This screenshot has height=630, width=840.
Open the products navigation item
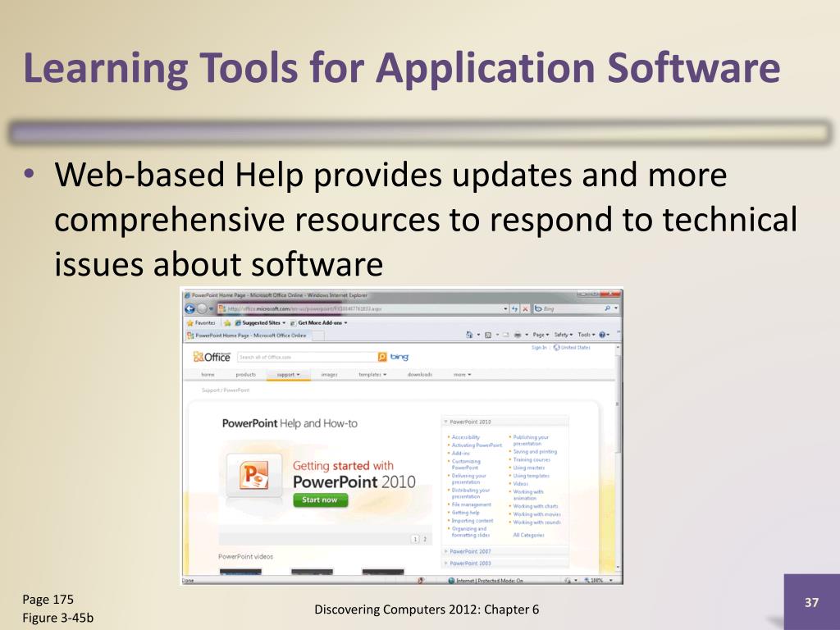(246, 375)
